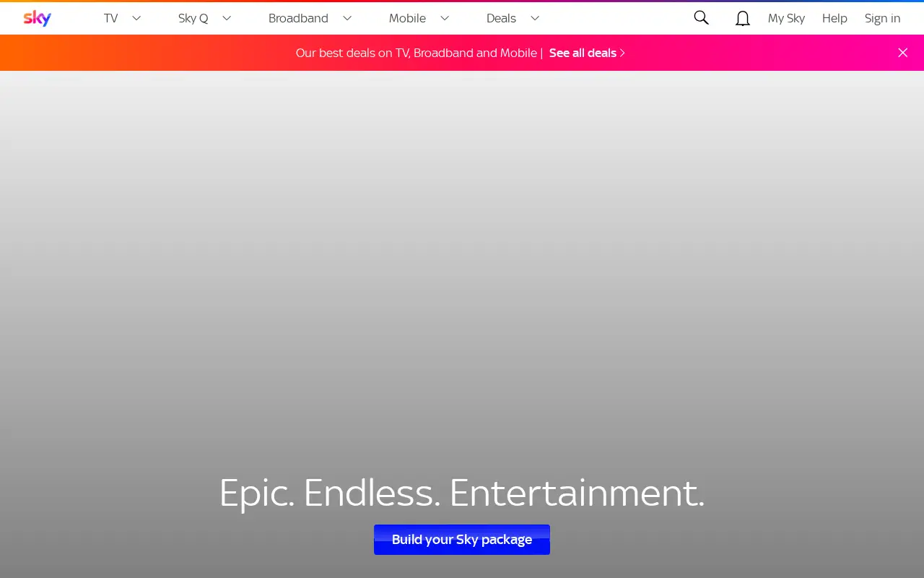Go to My Sky
Viewport: 924px width, 578px height.
tap(786, 18)
